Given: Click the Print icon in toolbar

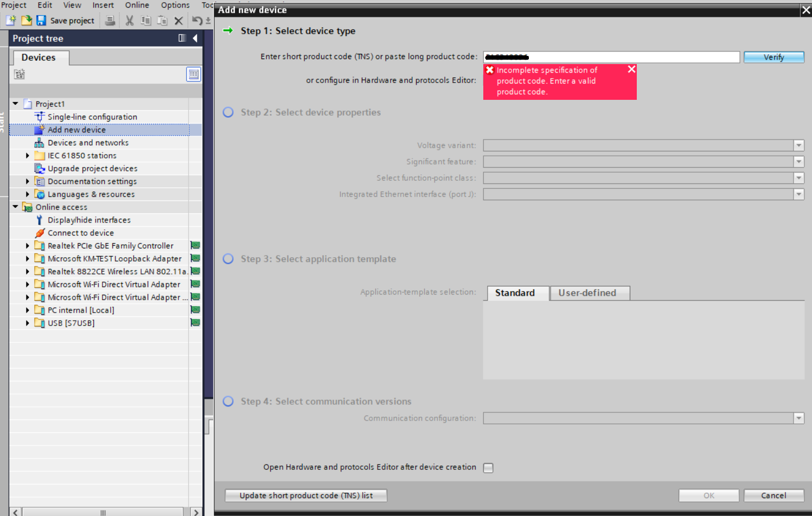Looking at the screenshot, I should pos(110,21).
